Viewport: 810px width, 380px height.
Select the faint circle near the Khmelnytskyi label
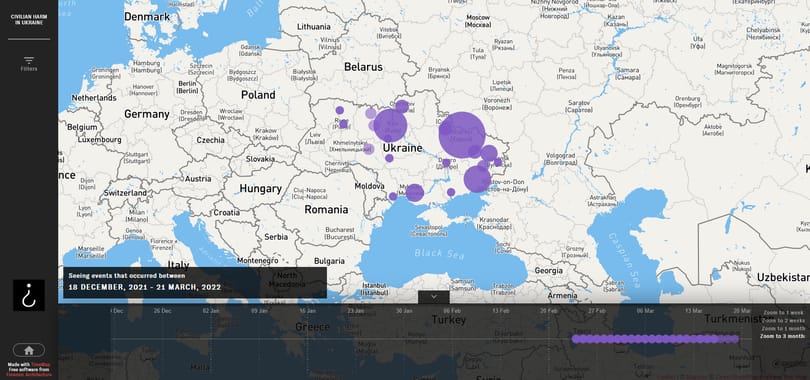click(x=368, y=149)
